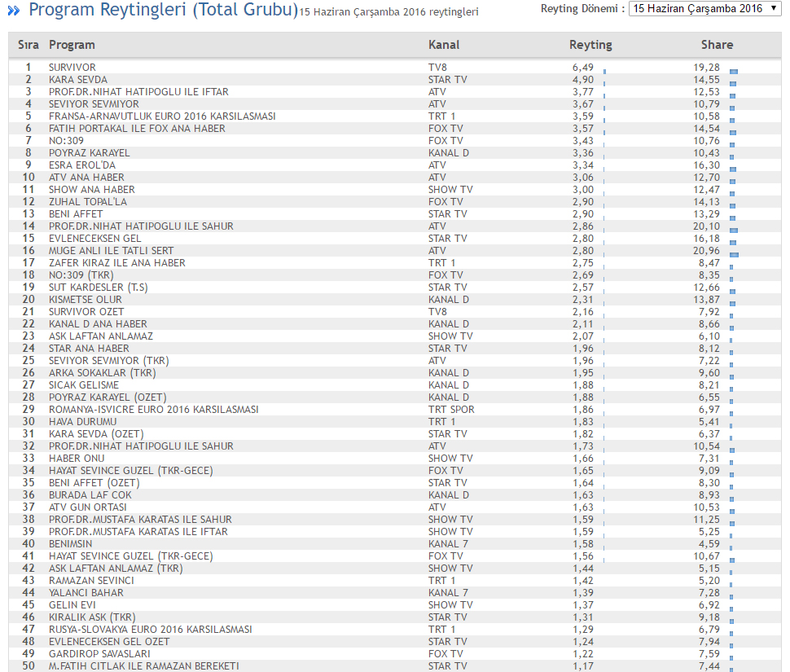Click the Share column header
Viewport: 790px width, 672px height.
click(717, 45)
